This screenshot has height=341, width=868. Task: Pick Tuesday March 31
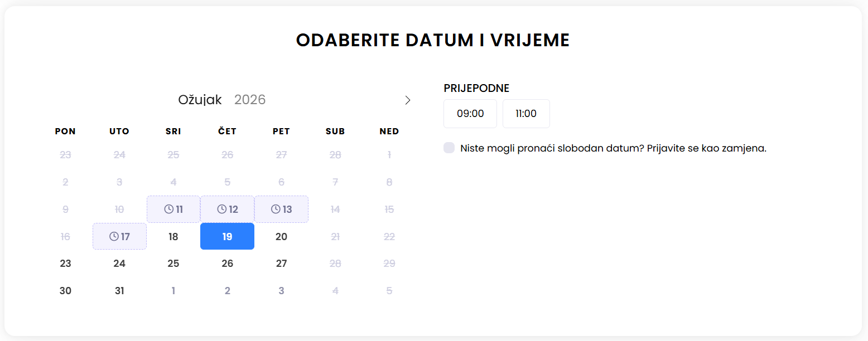(x=119, y=291)
